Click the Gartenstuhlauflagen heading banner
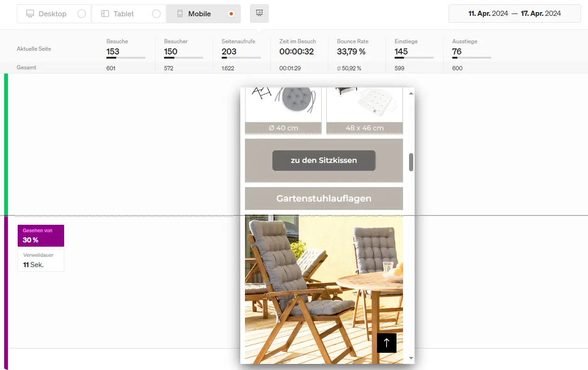The width and height of the screenshot is (588, 370). click(x=324, y=199)
